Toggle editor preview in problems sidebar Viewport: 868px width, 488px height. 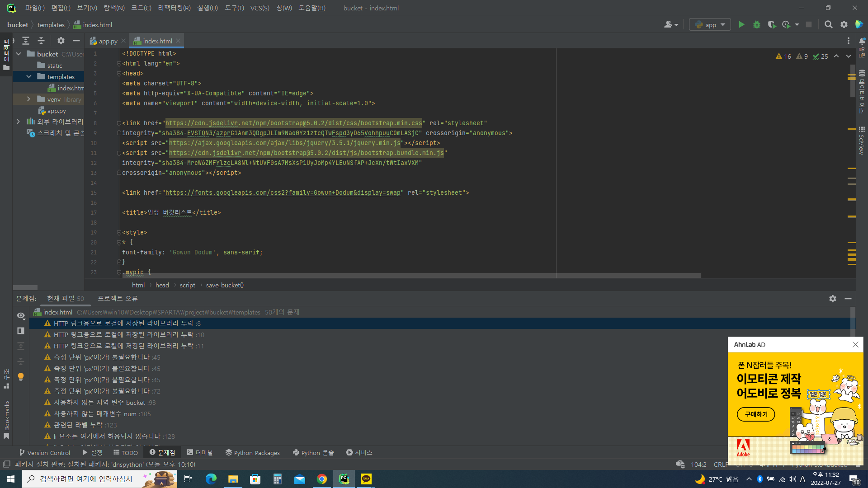(x=21, y=331)
